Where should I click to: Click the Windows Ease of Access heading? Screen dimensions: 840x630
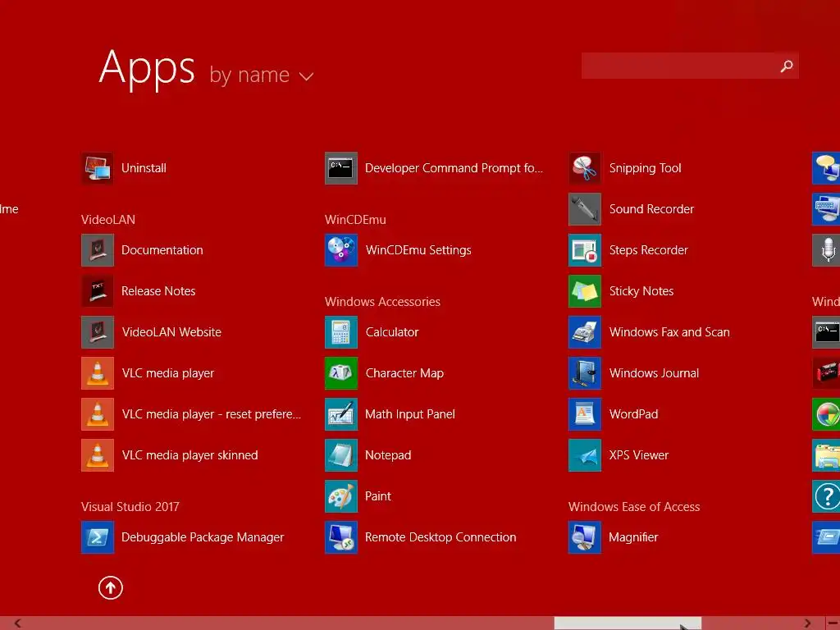[x=634, y=507]
